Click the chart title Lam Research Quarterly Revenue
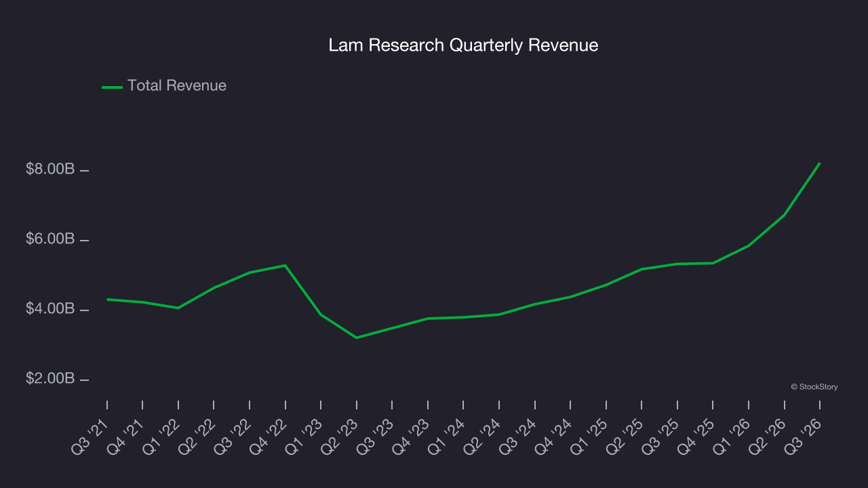This screenshot has width=868, height=488. click(463, 45)
